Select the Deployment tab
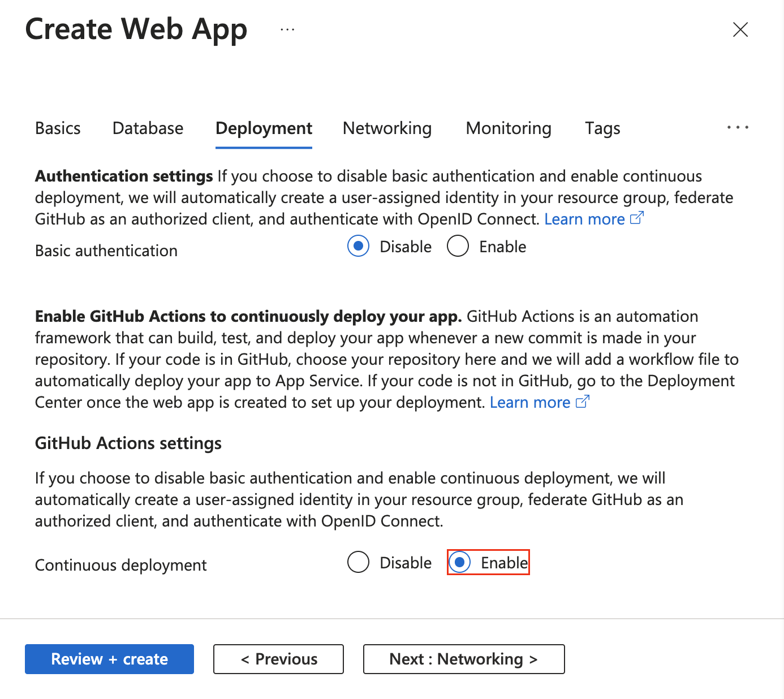Screen dimensions: 784x699 tap(264, 128)
